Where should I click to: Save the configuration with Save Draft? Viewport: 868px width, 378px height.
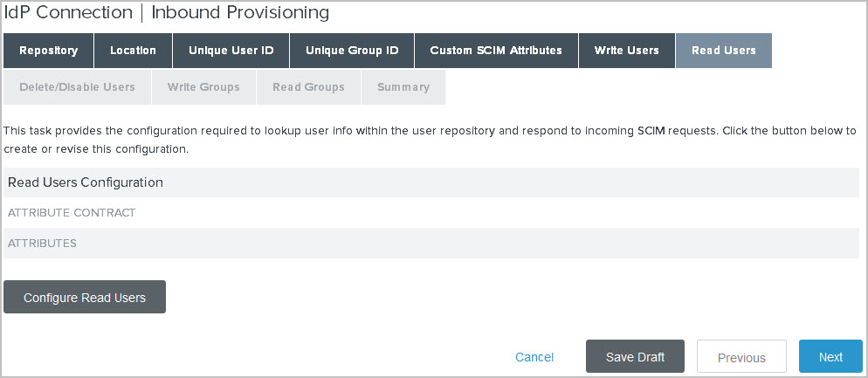pyautogui.click(x=635, y=357)
